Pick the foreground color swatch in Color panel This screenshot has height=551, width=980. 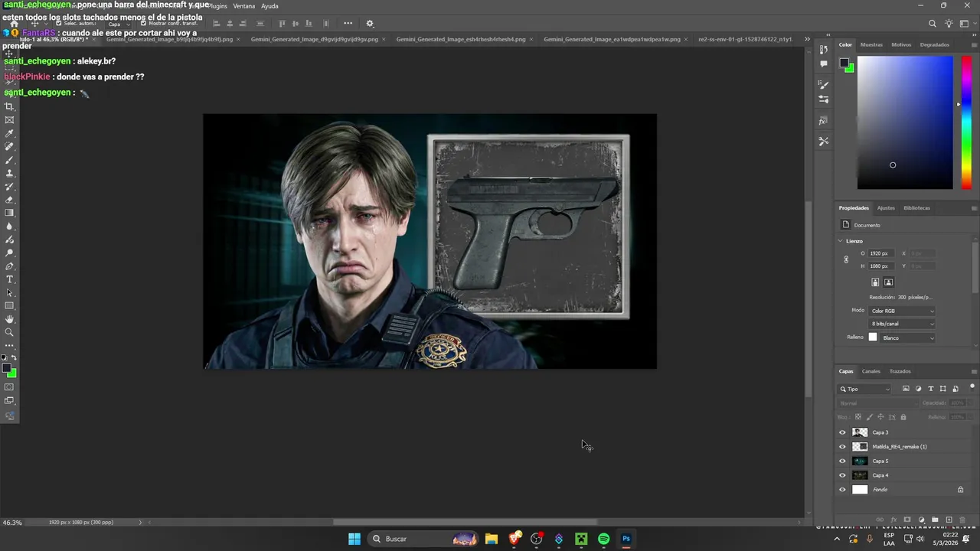click(x=844, y=63)
